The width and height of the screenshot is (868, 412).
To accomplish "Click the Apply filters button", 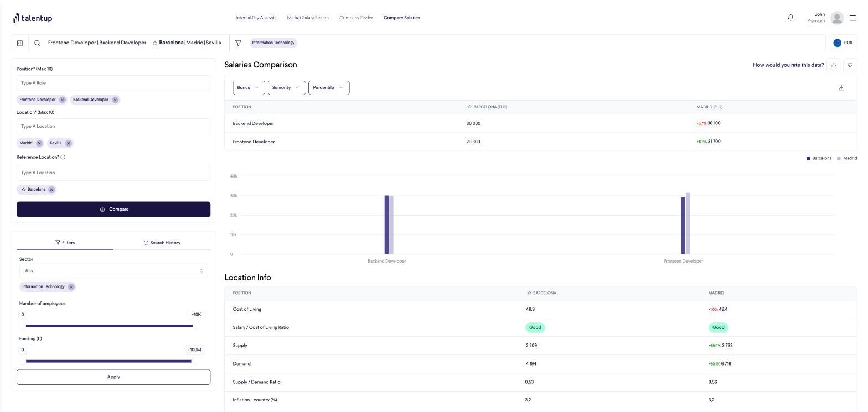I will [113, 377].
